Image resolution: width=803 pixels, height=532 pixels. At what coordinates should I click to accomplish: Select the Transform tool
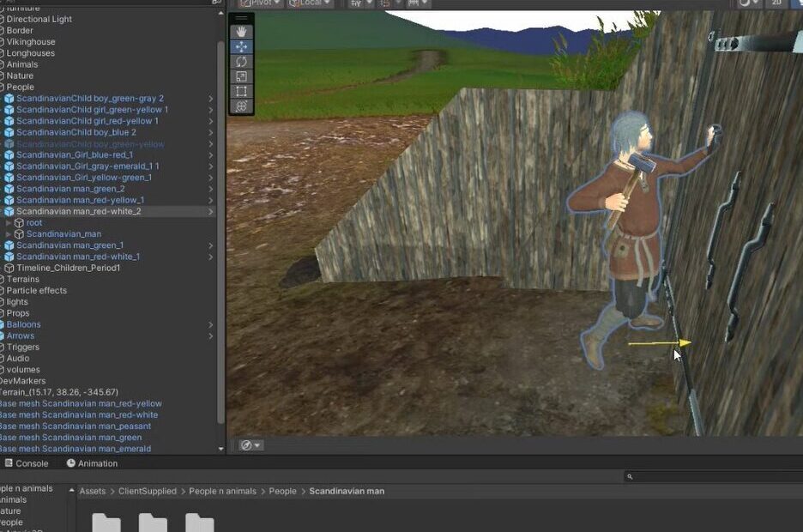click(241, 106)
